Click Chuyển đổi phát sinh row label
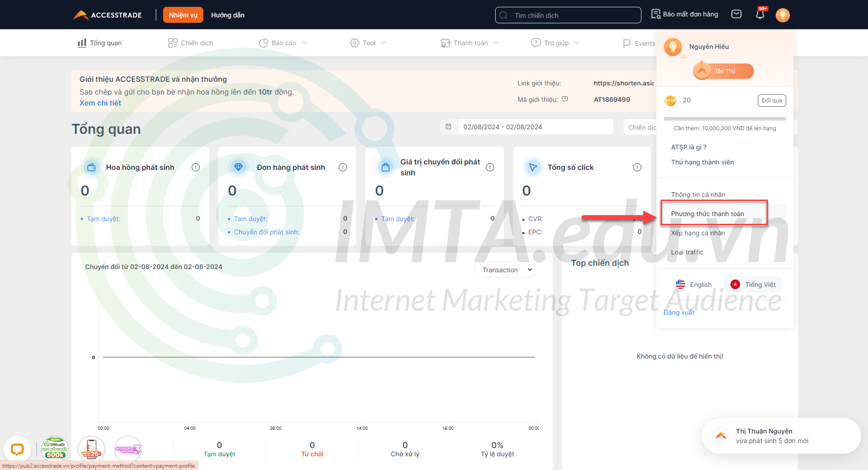Screen dimensions: 868x470 (267, 232)
